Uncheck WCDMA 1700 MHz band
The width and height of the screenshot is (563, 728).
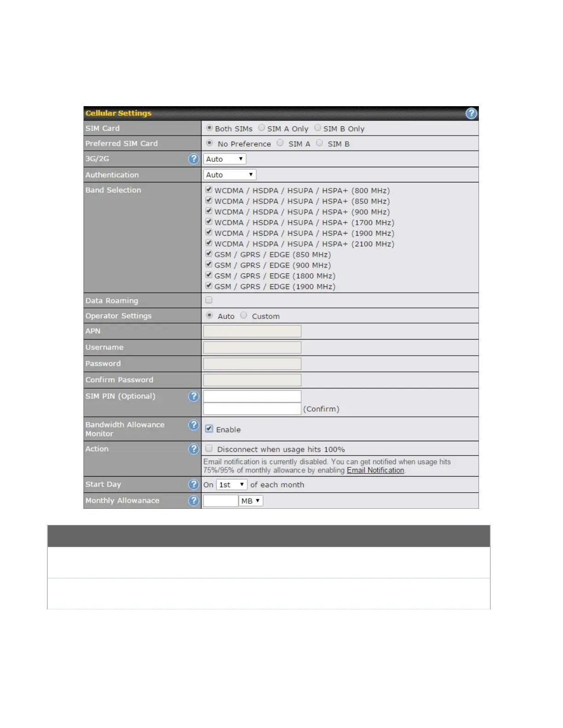coord(209,222)
